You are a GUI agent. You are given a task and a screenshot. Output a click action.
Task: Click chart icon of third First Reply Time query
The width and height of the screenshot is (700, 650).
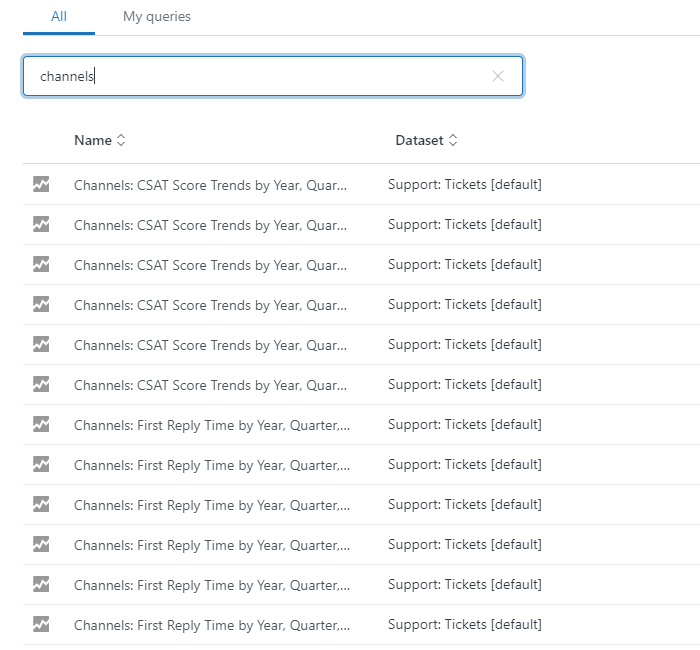(41, 504)
